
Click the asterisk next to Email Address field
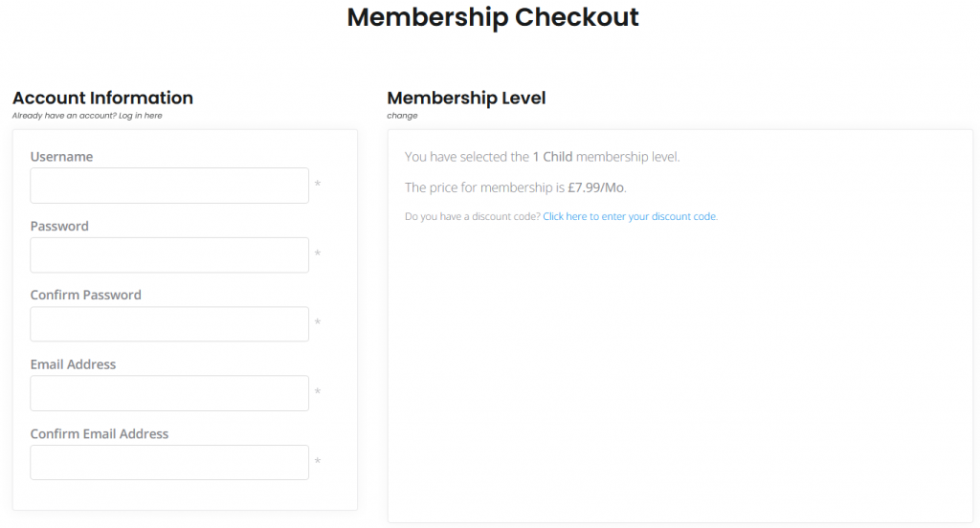pyautogui.click(x=318, y=392)
